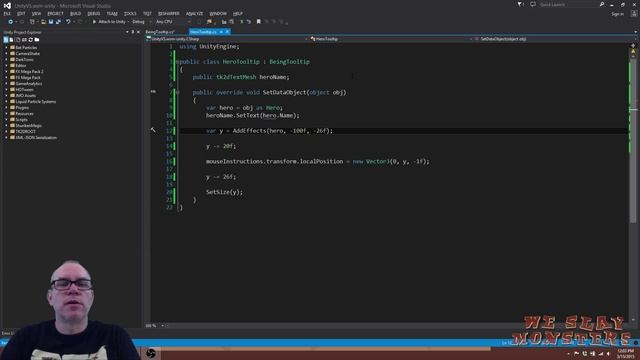Viewport: 640px width, 360px height.
Task: Expand the Bat Particles folder
Action: (x=6, y=48)
